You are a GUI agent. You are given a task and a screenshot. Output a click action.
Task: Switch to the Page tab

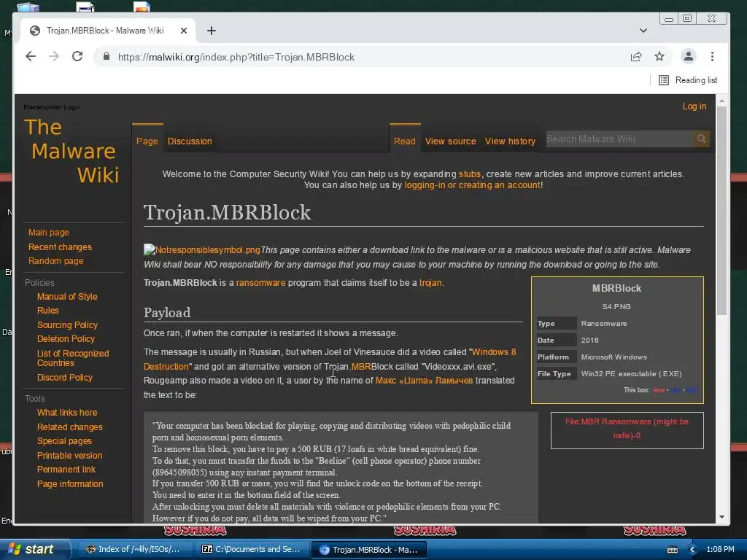(147, 141)
